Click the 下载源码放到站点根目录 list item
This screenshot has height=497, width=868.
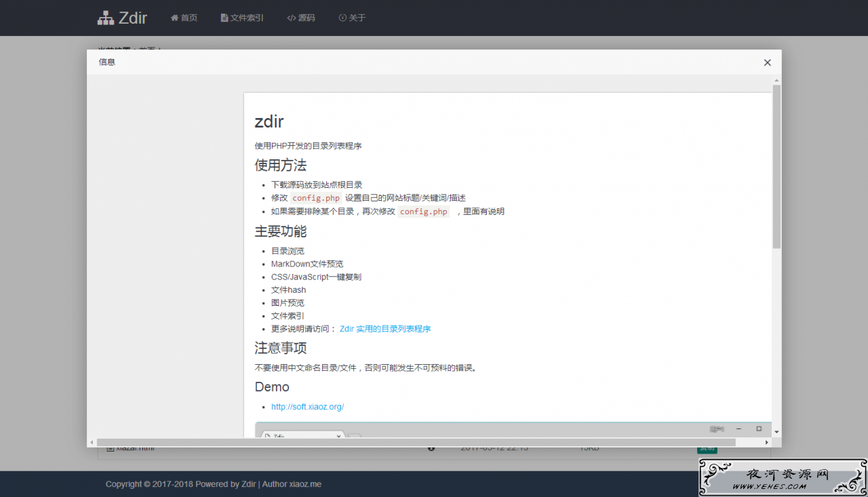pyautogui.click(x=317, y=184)
